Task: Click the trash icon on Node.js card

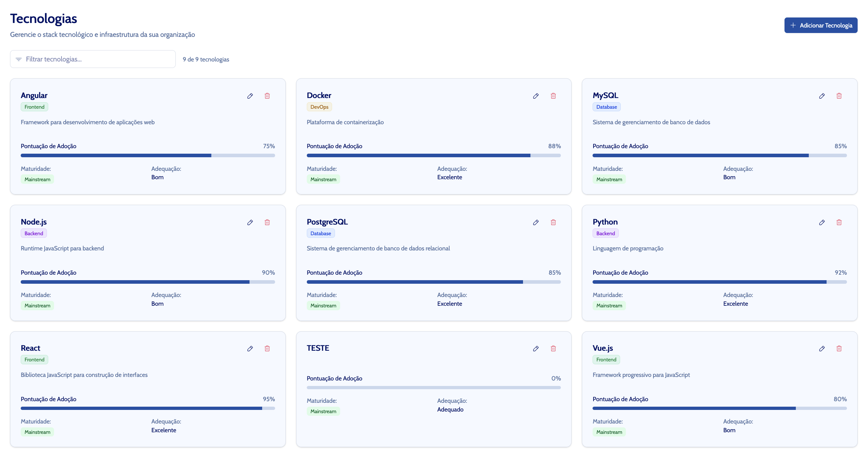Action: pyautogui.click(x=267, y=222)
